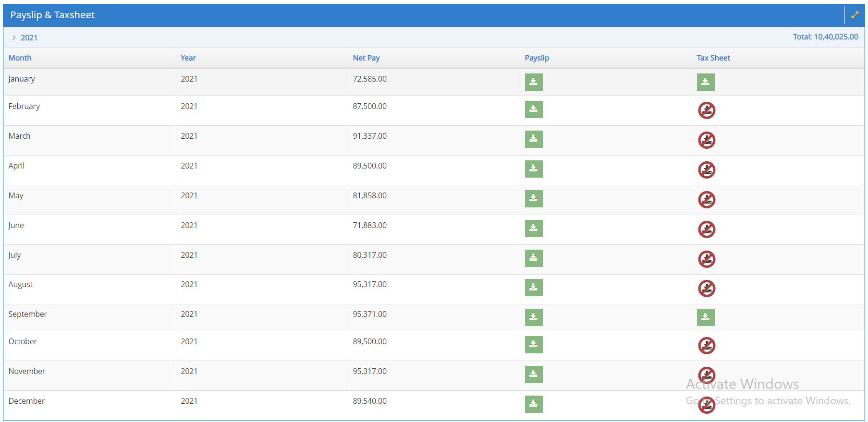The image size is (868, 422).
Task: Download the June payslip
Action: (533, 229)
